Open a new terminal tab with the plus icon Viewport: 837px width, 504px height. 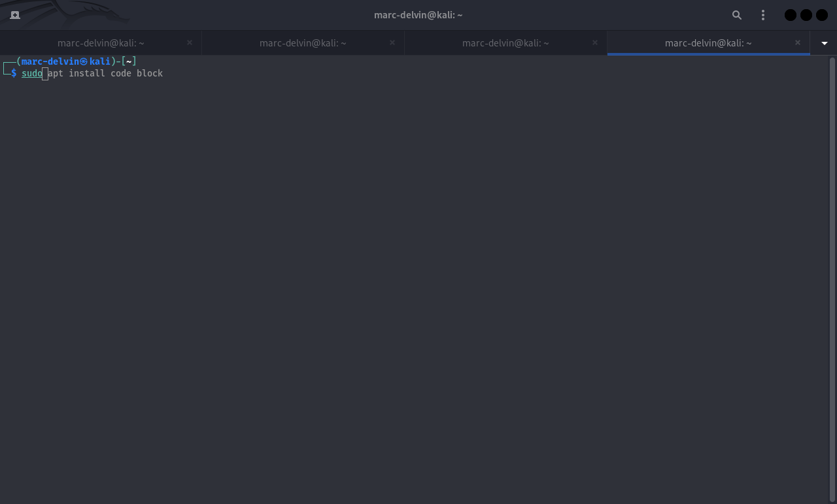click(x=15, y=15)
